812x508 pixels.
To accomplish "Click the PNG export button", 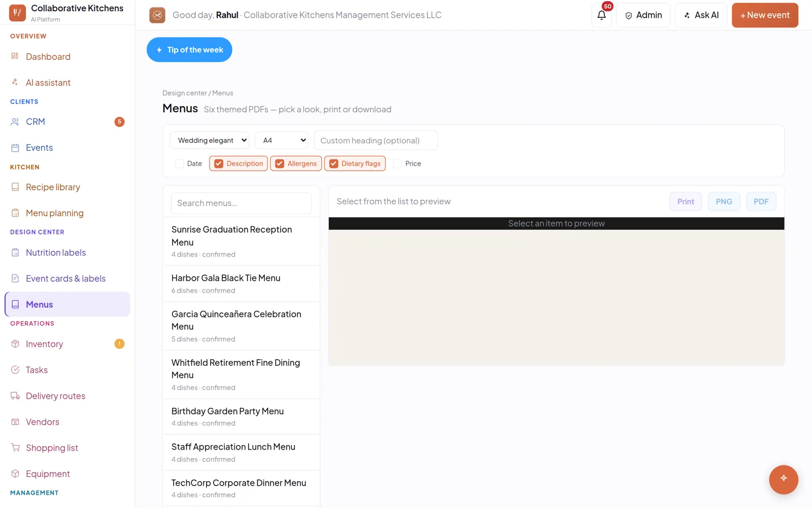I will tap(724, 202).
